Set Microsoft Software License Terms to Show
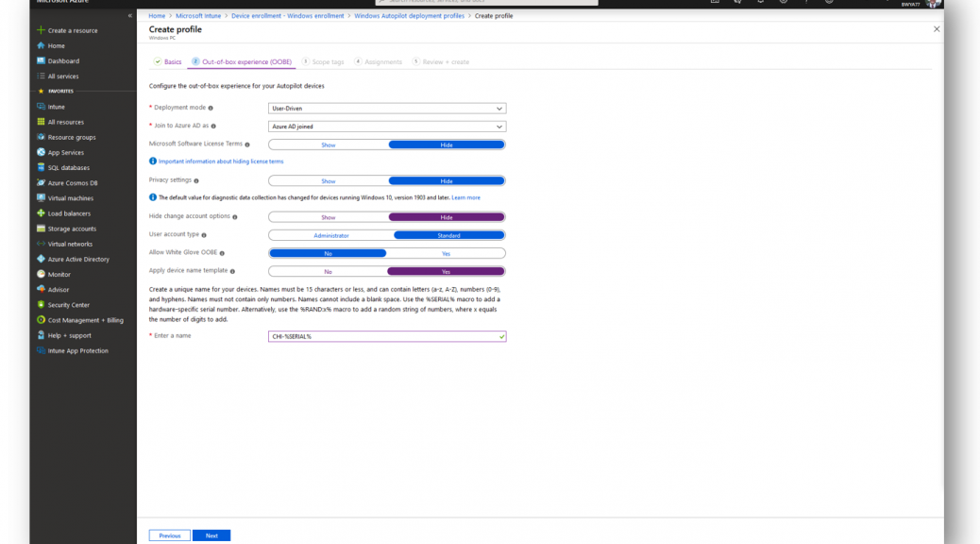 [329, 145]
